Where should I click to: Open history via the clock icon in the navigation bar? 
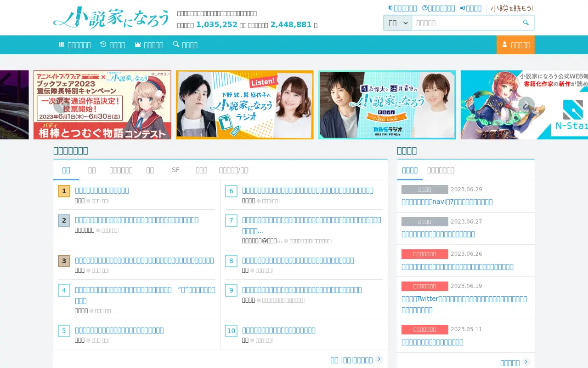click(103, 45)
